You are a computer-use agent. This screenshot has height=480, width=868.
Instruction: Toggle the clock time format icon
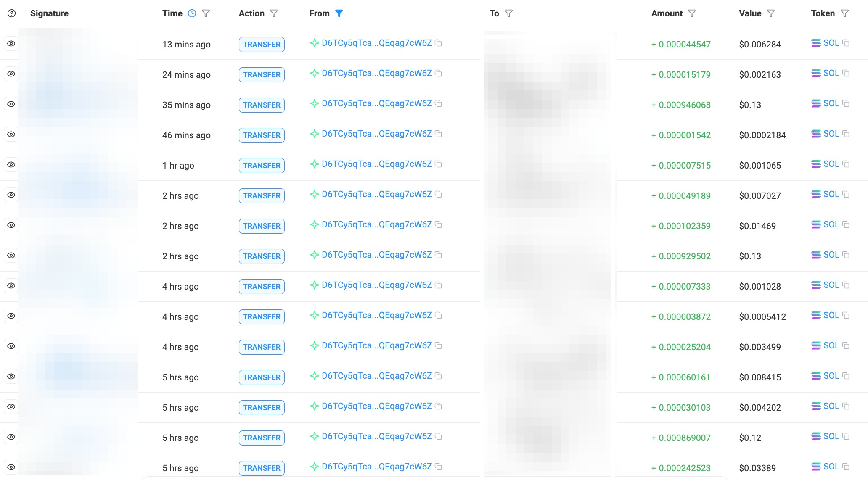(x=192, y=13)
